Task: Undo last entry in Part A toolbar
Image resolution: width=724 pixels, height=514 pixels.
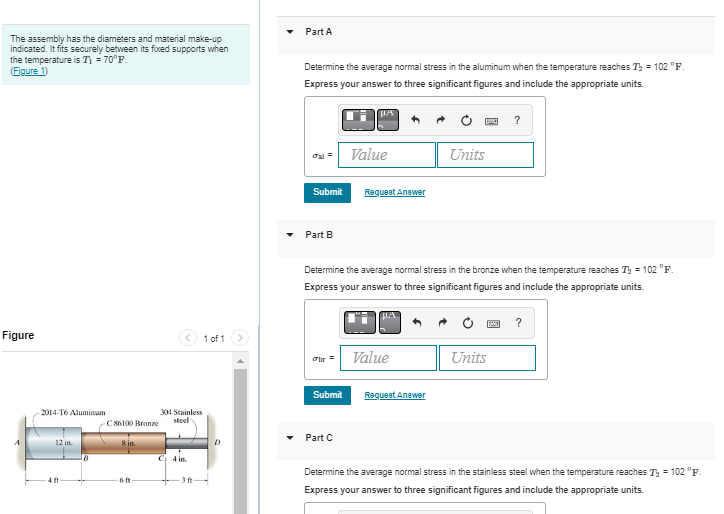Action: (x=416, y=120)
